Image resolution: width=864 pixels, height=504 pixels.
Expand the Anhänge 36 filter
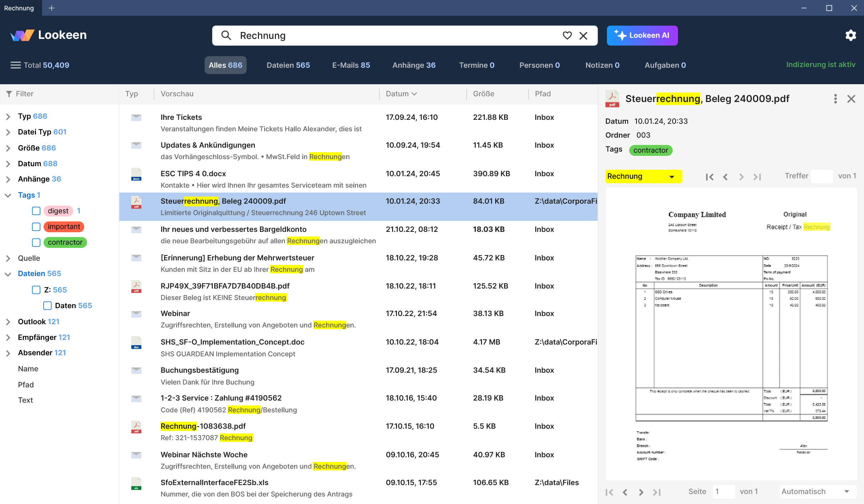(x=8, y=179)
